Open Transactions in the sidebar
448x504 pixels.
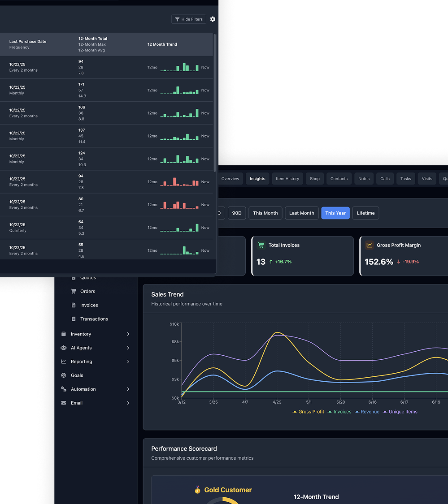click(94, 319)
